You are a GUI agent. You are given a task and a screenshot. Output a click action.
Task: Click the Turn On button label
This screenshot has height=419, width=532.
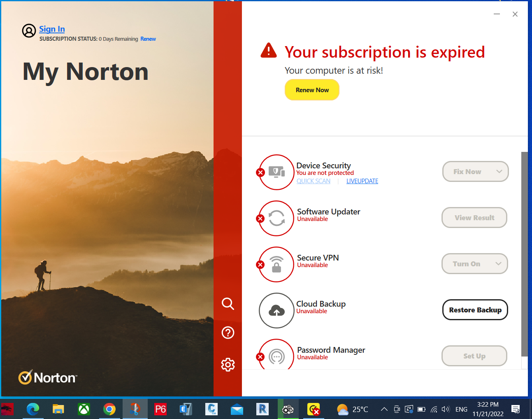point(466,264)
